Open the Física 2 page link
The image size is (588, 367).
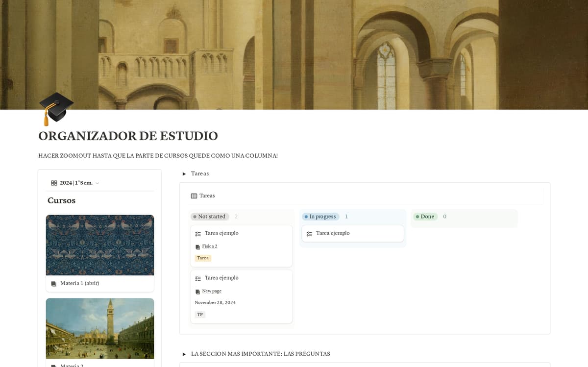(209, 246)
